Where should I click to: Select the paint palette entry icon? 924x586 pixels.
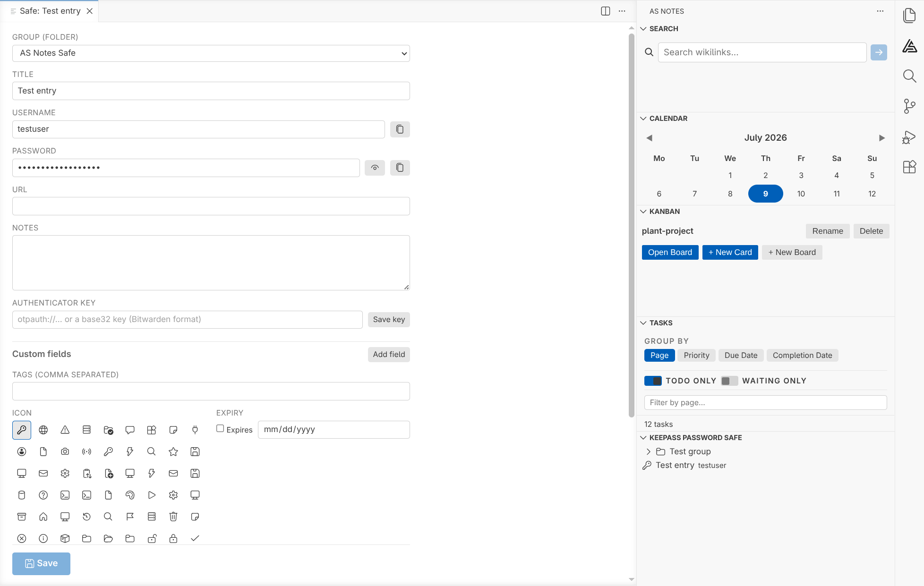[x=130, y=495]
